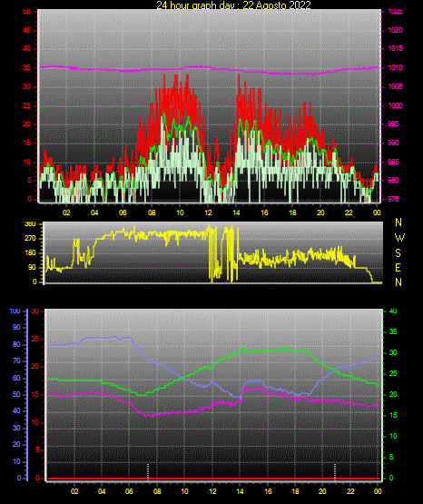Click the 06 hour tick on bottom graph

(129, 491)
